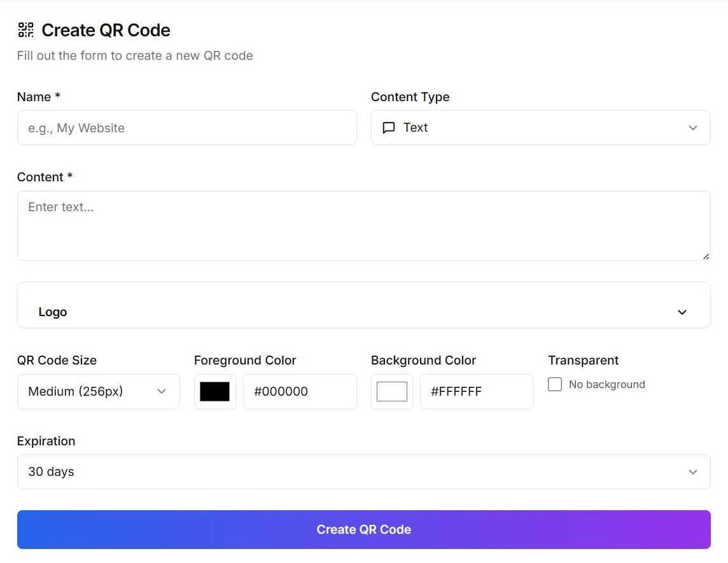
Task: Click the Background Color label
Action: click(423, 360)
